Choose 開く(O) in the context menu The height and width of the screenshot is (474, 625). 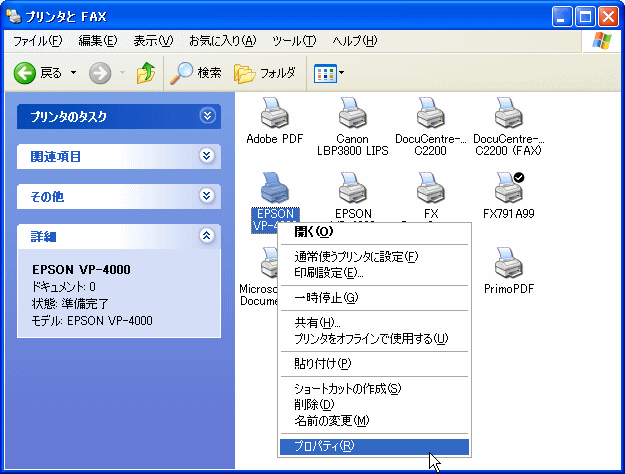[x=374, y=232]
